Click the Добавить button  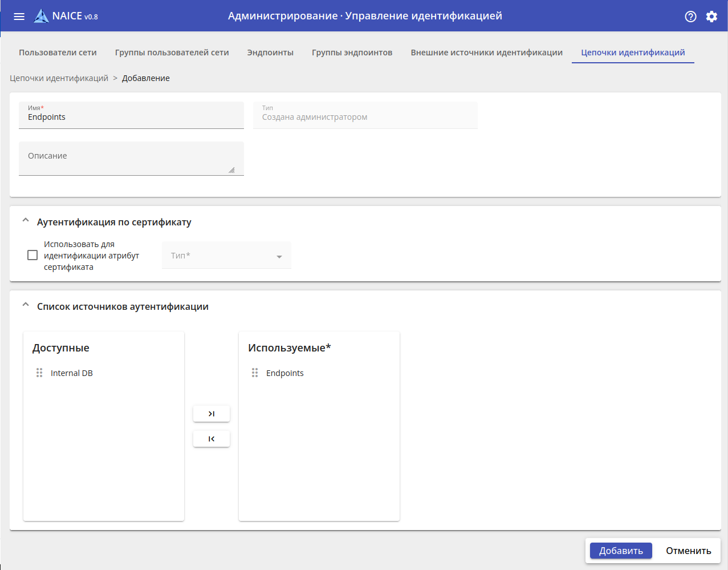coord(621,551)
